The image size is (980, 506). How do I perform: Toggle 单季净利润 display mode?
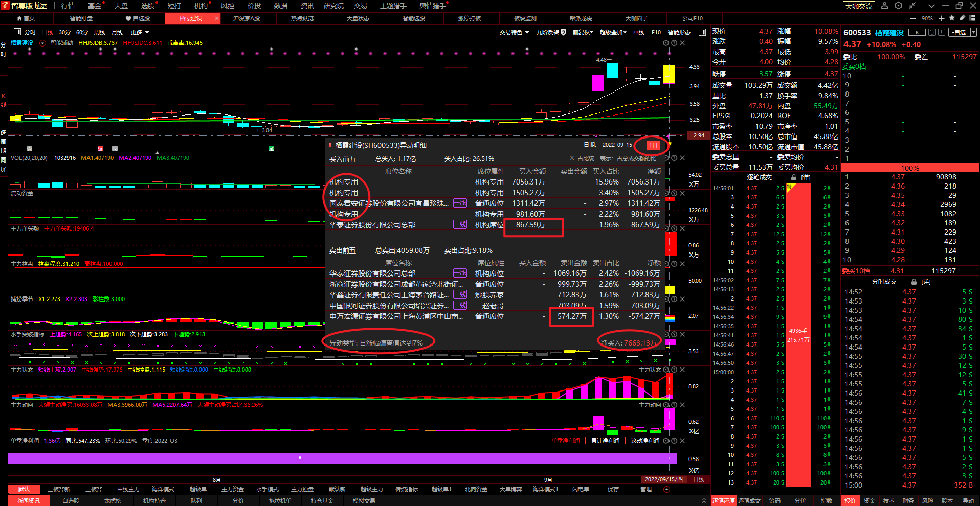point(565,441)
